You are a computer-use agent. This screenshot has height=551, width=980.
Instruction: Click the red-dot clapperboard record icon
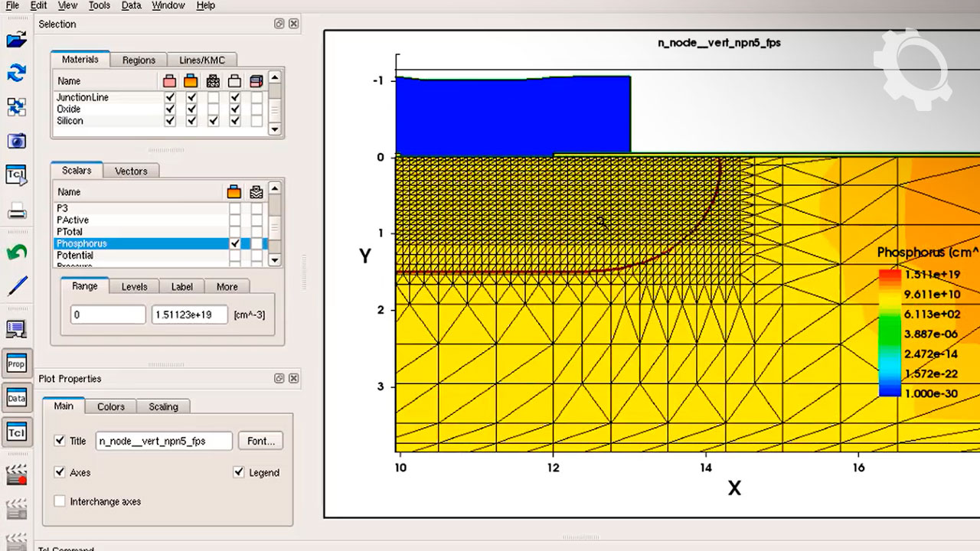tap(16, 475)
